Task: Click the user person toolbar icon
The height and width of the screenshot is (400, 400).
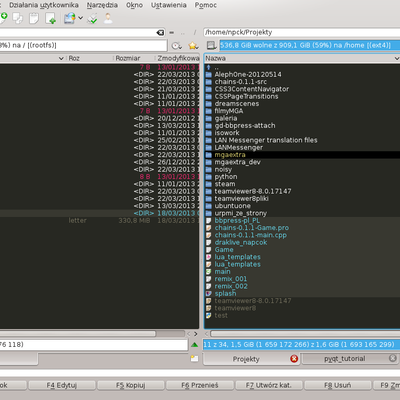Action: tap(108, 18)
